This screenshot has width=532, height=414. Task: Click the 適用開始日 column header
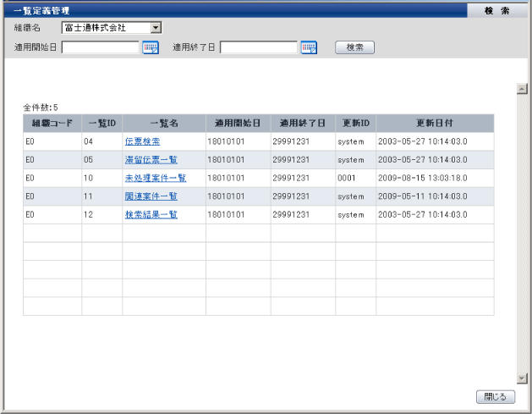point(239,123)
